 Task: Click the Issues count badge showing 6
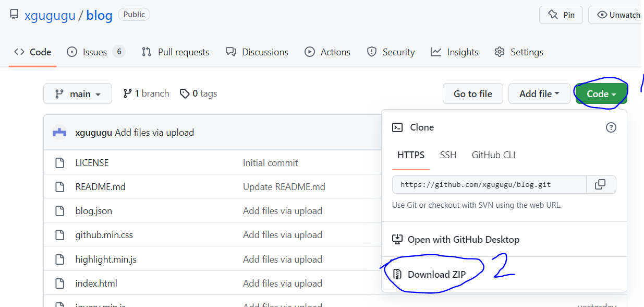click(x=119, y=52)
